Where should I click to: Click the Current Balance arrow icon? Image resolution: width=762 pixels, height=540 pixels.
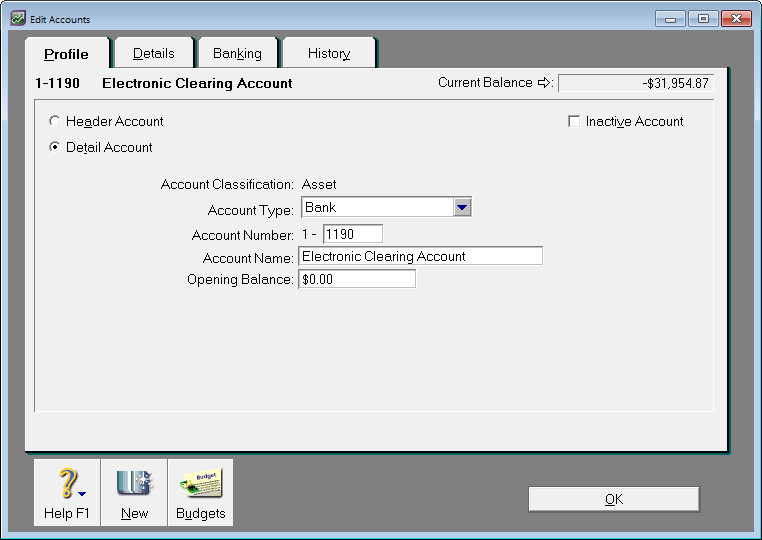(545, 83)
